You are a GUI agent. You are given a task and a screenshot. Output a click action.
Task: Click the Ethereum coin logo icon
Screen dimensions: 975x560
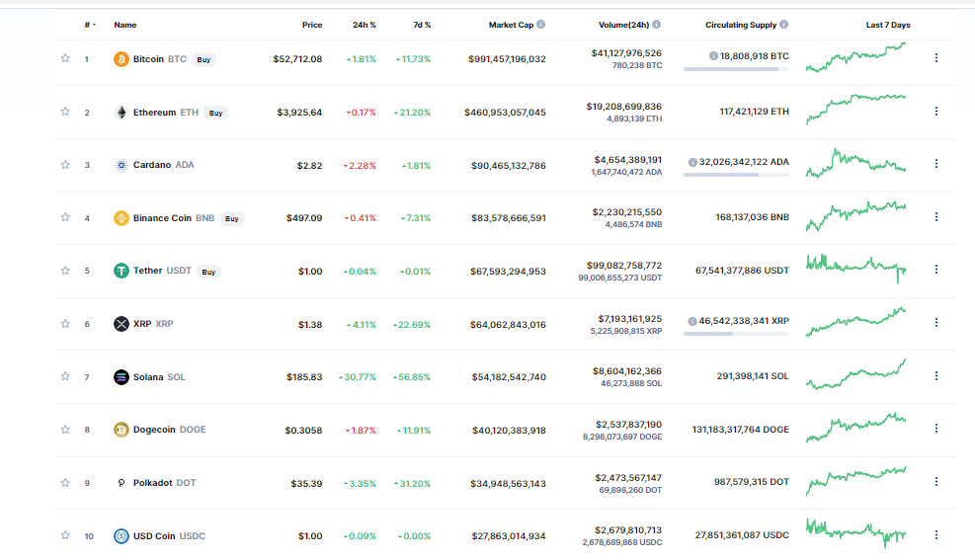tap(122, 113)
